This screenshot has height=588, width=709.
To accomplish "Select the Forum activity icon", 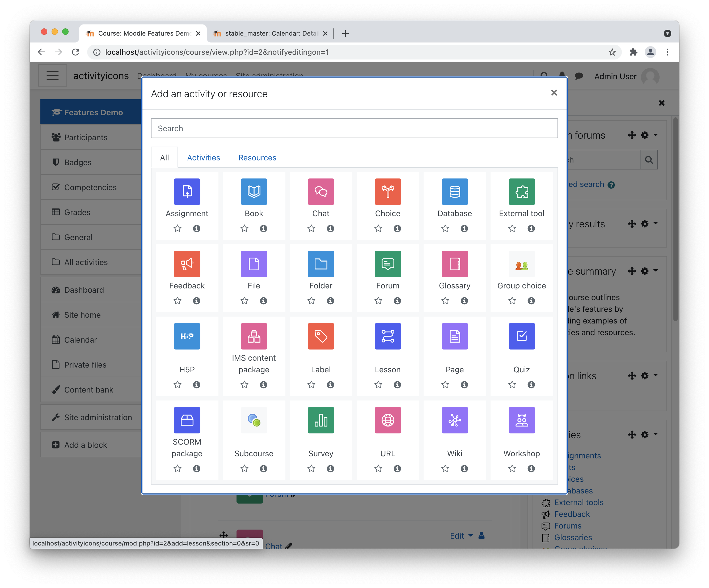I will [388, 264].
